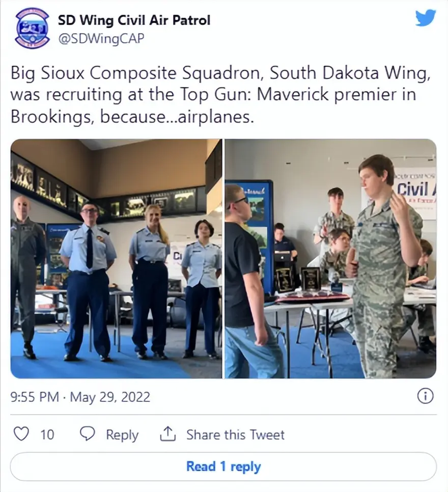Click the Twitter bird logo
448x492 pixels.
[x=426, y=18]
